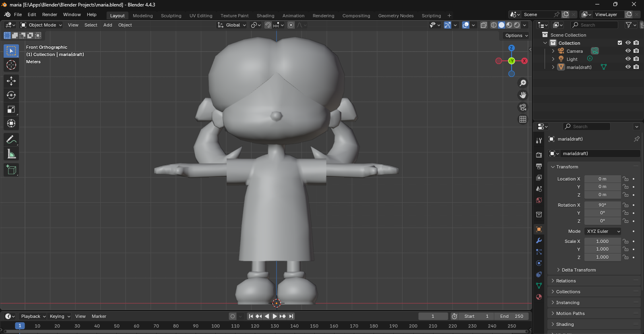Open the Render menu
Image resolution: width=644 pixels, height=334 pixels.
click(50, 15)
